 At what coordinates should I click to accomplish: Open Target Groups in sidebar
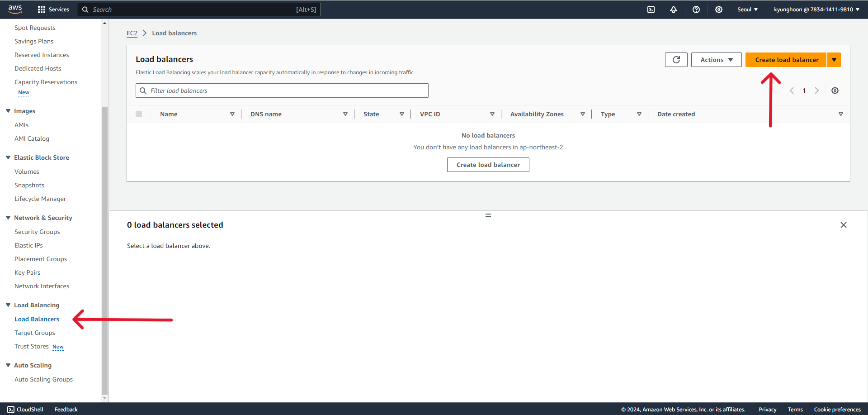pos(35,333)
